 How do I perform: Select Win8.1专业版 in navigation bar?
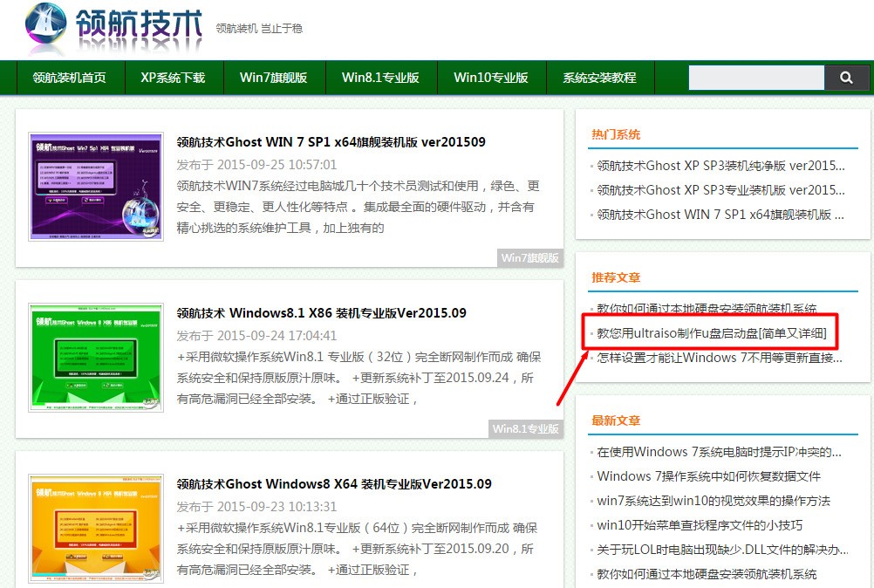tap(380, 78)
